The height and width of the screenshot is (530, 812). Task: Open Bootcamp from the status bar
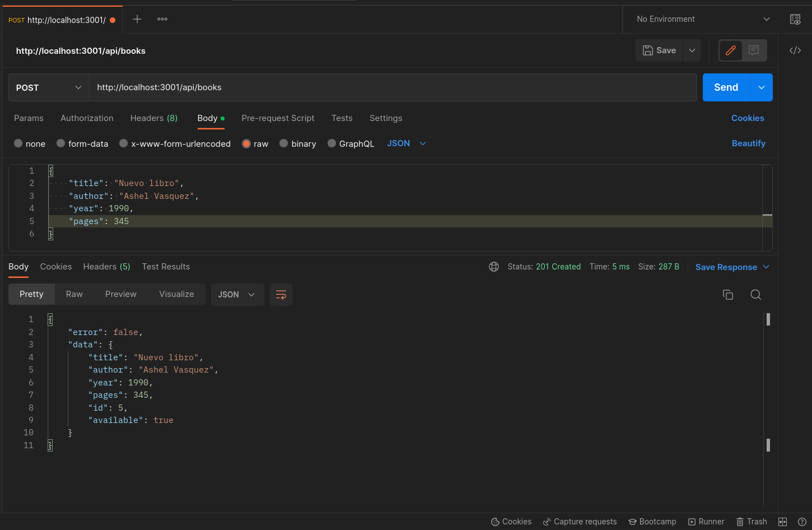[x=652, y=522]
